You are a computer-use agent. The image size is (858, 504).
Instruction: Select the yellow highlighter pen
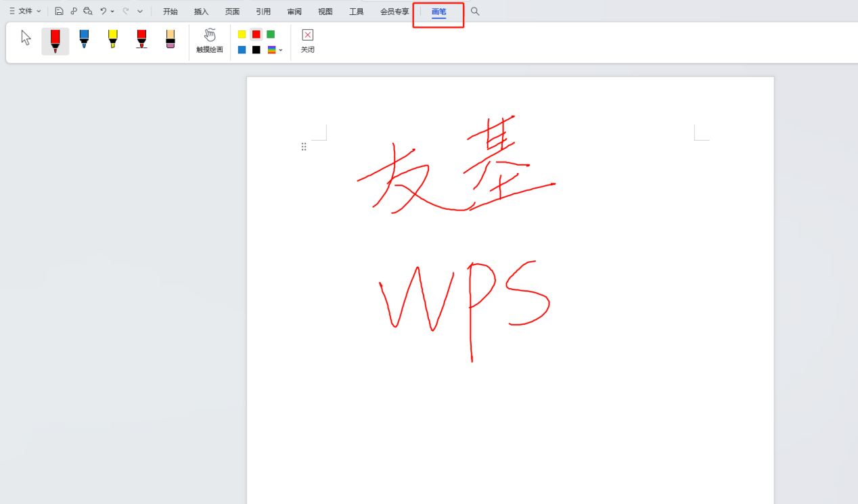[113, 39]
